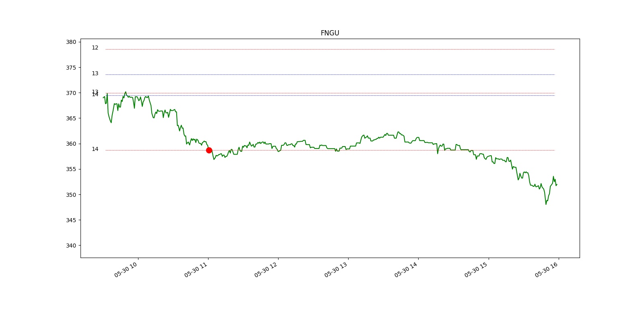644x322 pixels.
Task: Click the 365 y-axis label
Action: pos(71,118)
